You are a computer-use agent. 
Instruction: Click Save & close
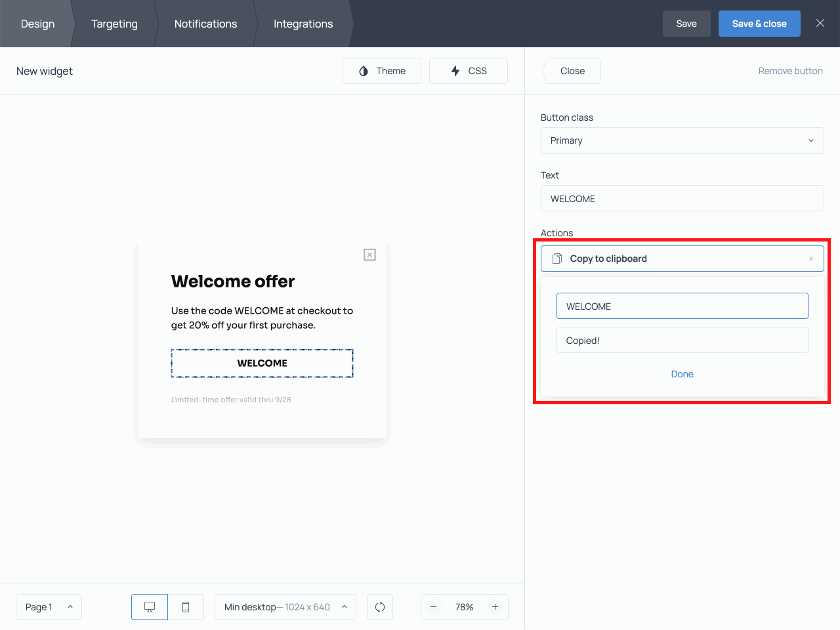pos(759,23)
